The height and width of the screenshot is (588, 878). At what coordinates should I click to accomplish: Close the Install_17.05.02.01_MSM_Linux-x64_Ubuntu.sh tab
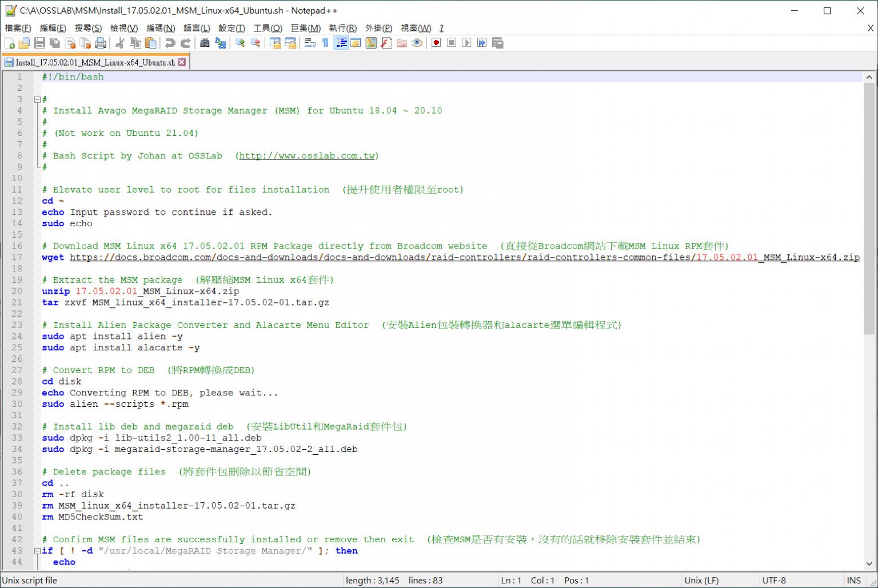coord(182,62)
